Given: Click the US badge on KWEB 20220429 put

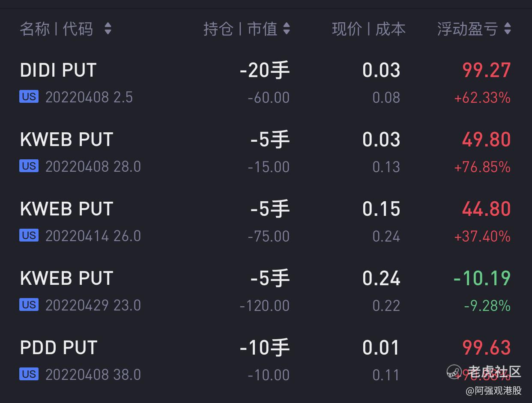Looking at the screenshot, I should pos(29,305).
